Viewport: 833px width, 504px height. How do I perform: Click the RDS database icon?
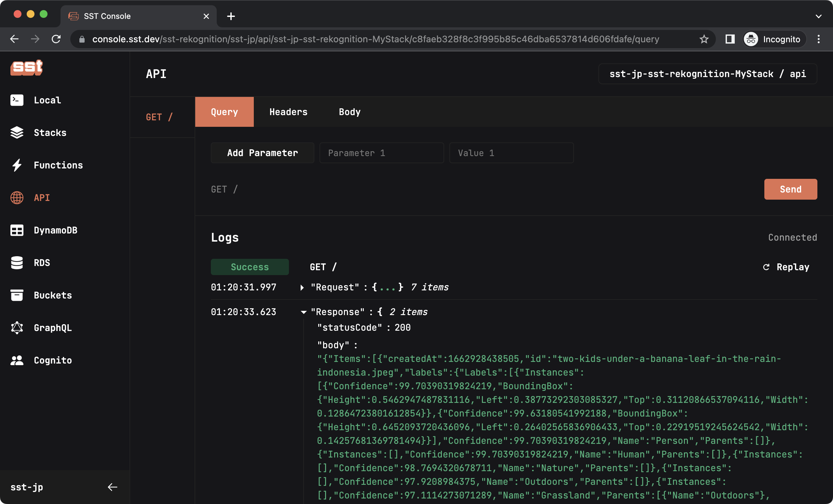(17, 263)
